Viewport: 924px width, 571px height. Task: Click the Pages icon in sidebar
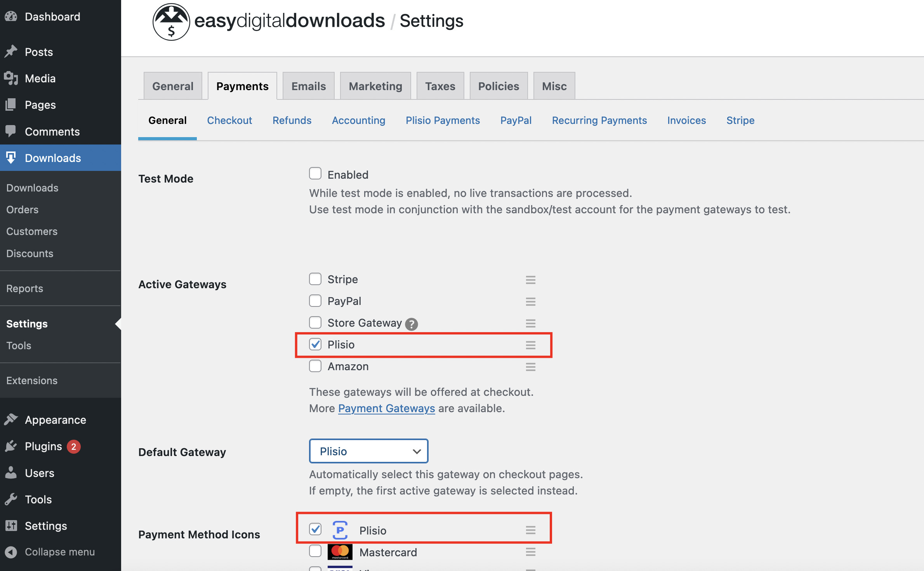coord(11,104)
